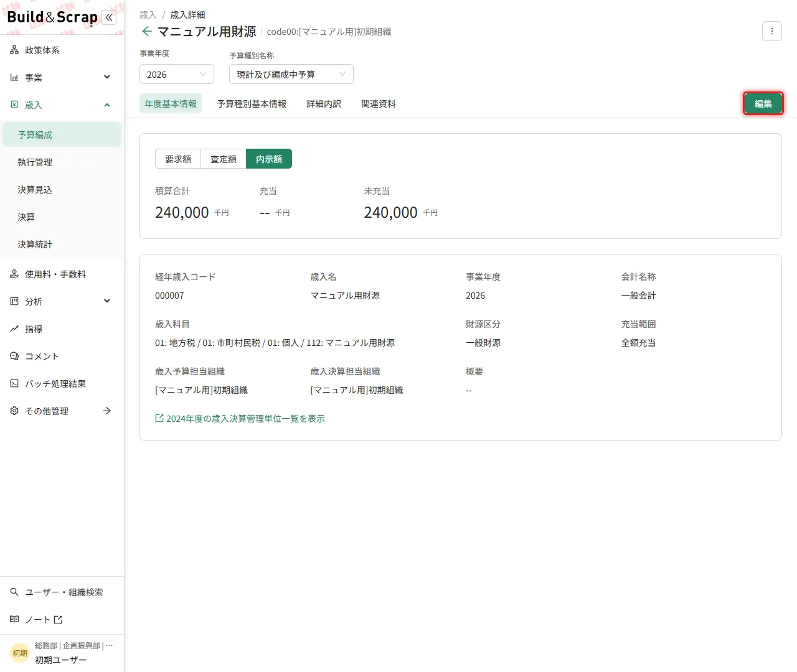Click the 歳入 breadcrumb link
The height and width of the screenshot is (672, 797).
tap(148, 15)
